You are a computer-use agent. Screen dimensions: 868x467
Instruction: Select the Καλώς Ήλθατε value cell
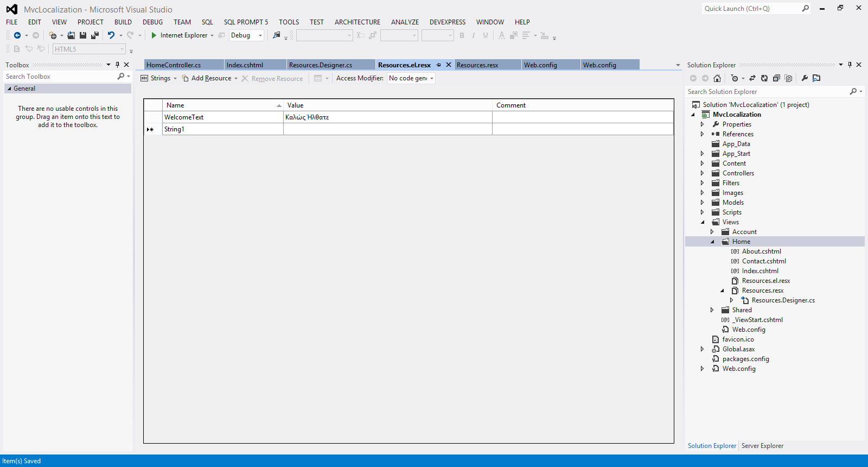point(387,117)
